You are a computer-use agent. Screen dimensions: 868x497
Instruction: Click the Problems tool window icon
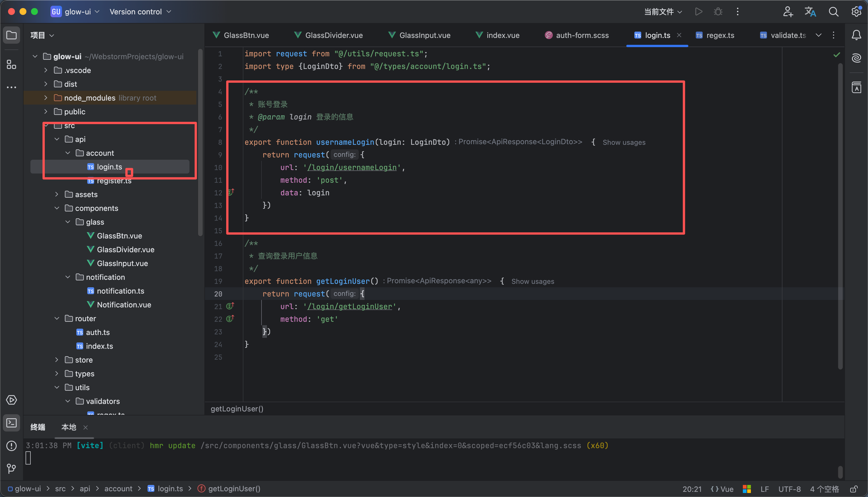click(x=11, y=446)
